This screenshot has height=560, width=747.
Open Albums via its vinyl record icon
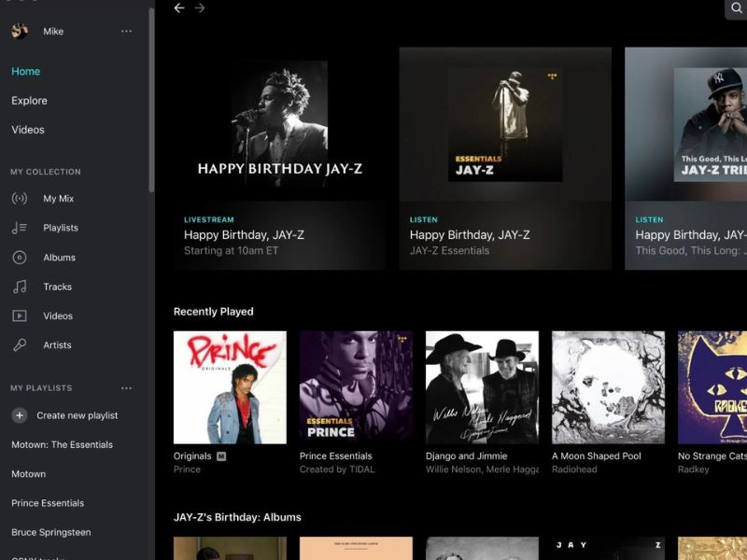(19, 257)
